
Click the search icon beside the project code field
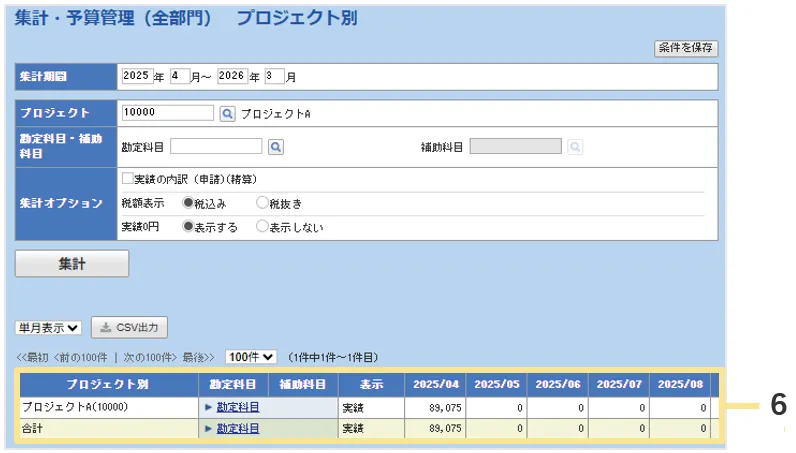point(227,114)
